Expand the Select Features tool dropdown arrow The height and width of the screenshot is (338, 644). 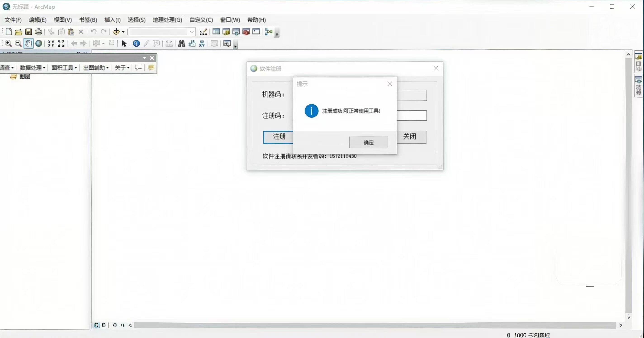click(x=104, y=44)
